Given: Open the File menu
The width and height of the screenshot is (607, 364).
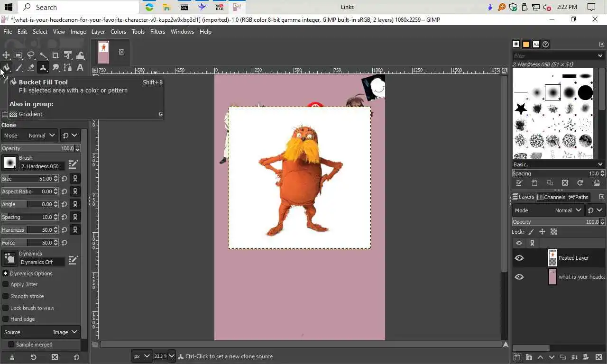Looking at the screenshot, I should tap(8, 32).
